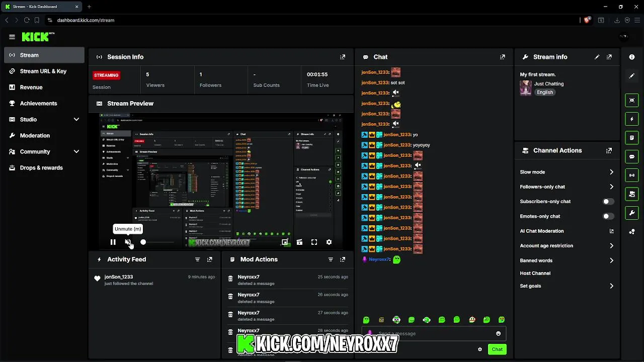The height and width of the screenshot is (362, 644).
Task: Toggle the activity feed lightning widget in sidebar
Action: [632, 119]
